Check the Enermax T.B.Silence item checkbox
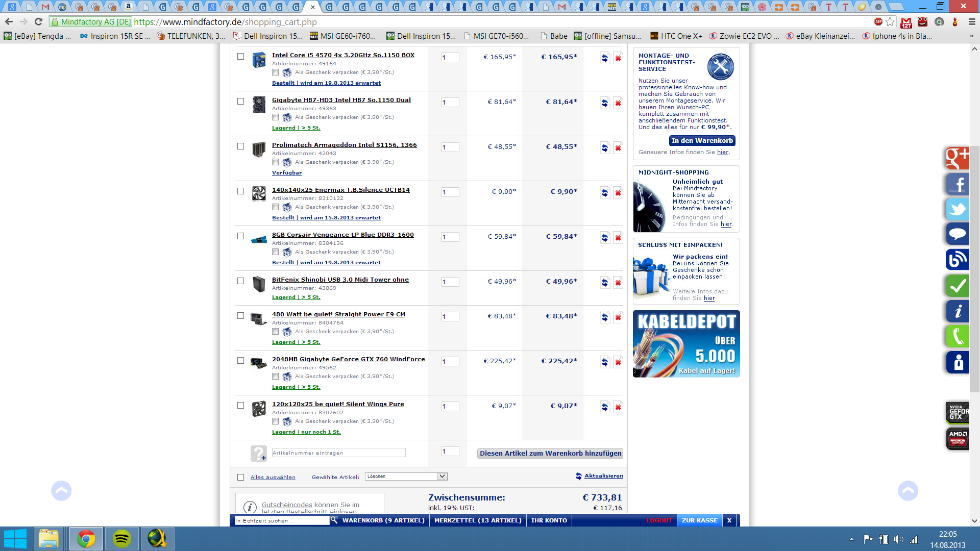980x551 pixels. click(x=240, y=191)
